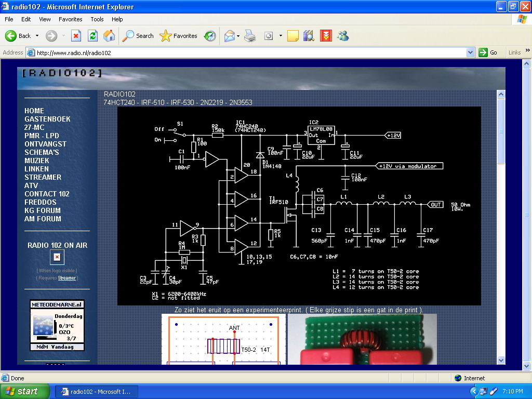
Task: Click the Stop loading icon
Action: point(76,36)
